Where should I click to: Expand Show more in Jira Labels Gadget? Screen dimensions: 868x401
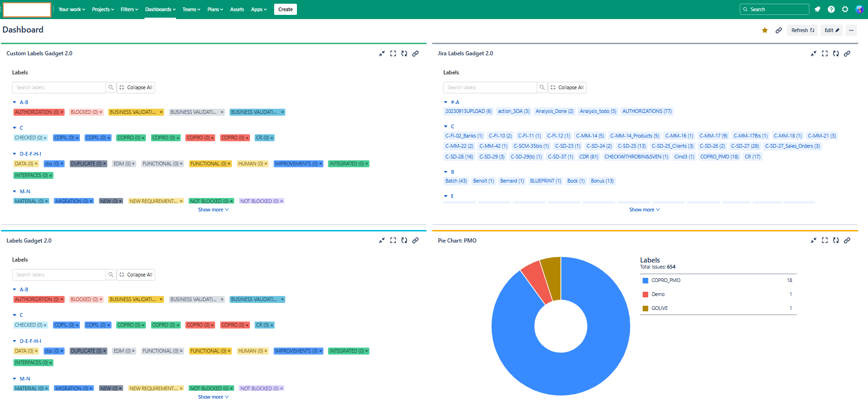click(644, 210)
